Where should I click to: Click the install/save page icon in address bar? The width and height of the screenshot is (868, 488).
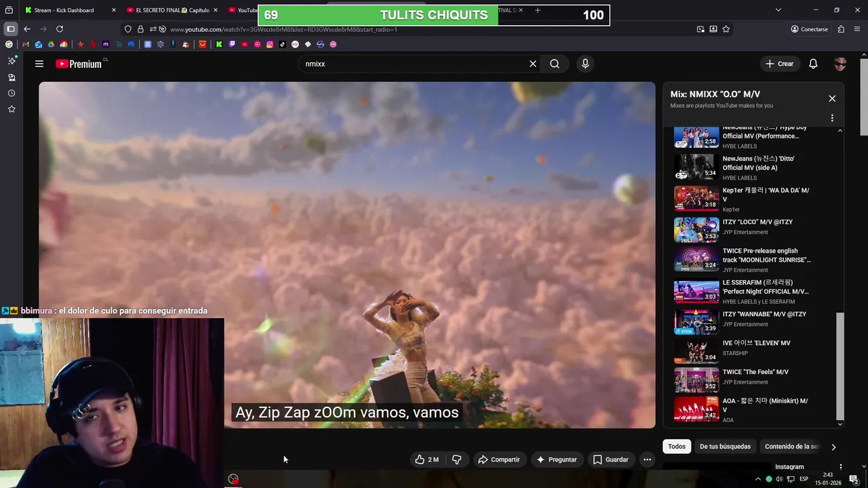tap(713, 29)
